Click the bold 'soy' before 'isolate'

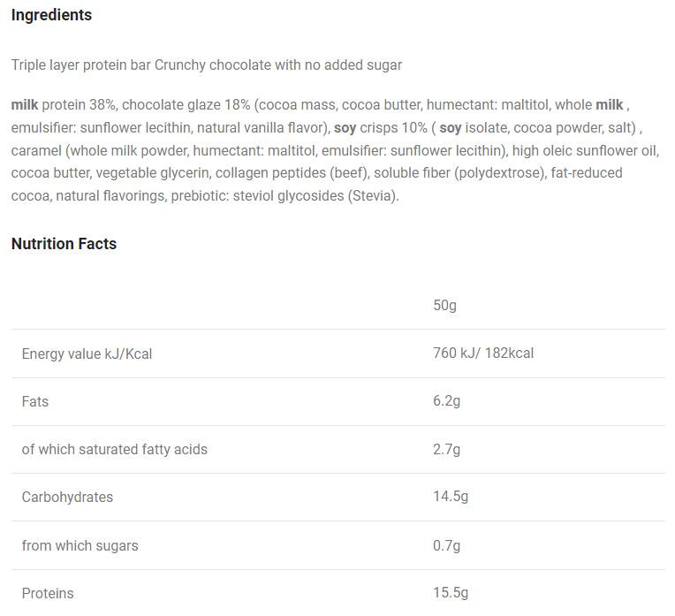tap(451, 127)
